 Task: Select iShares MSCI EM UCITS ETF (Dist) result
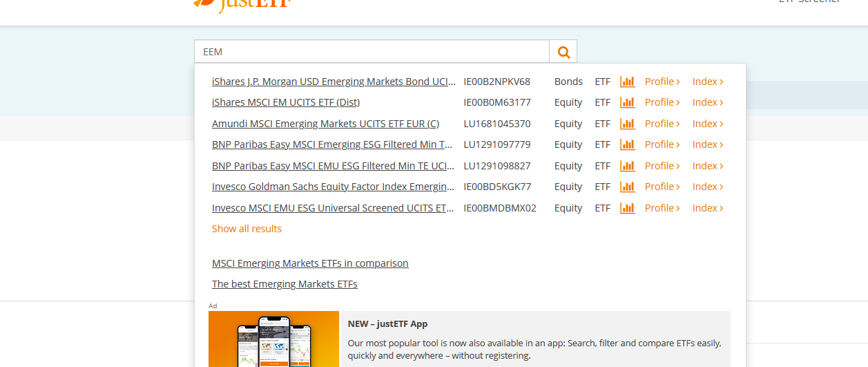pos(285,102)
